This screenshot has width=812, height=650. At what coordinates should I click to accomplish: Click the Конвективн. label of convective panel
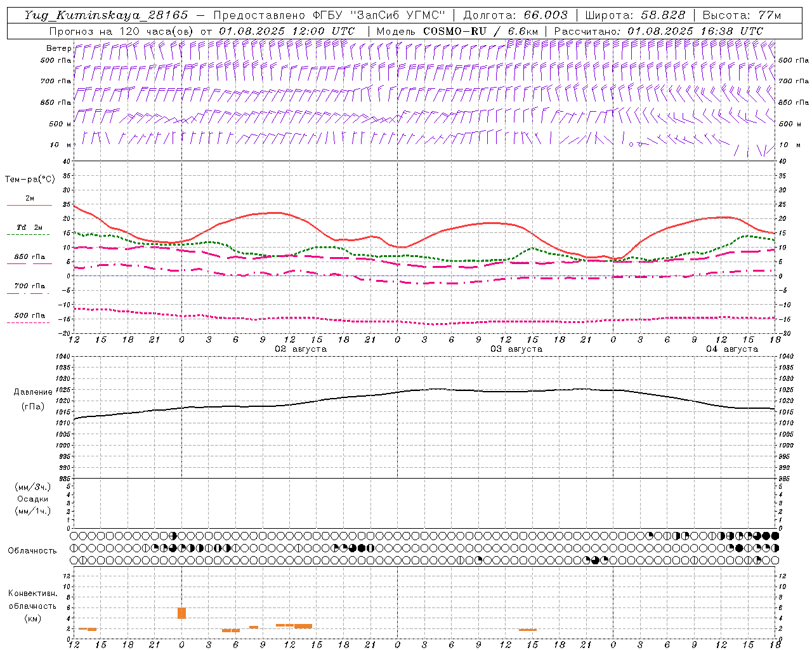click(x=33, y=594)
